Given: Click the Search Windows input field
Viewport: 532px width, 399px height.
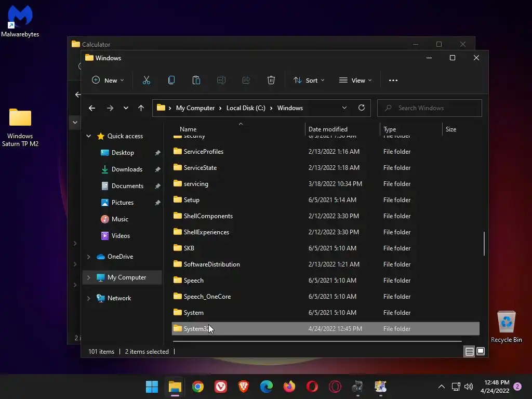Looking at the screenshot, I should point(429,108).
